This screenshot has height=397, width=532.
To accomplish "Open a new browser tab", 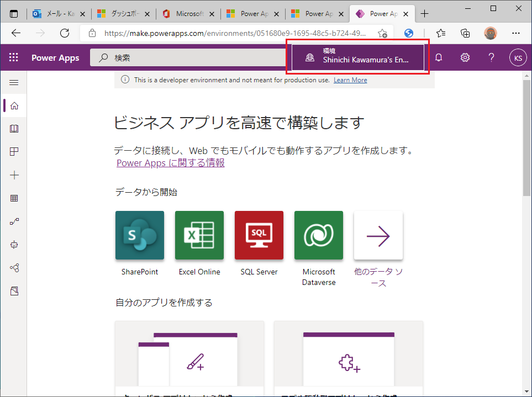I will 424,14.
